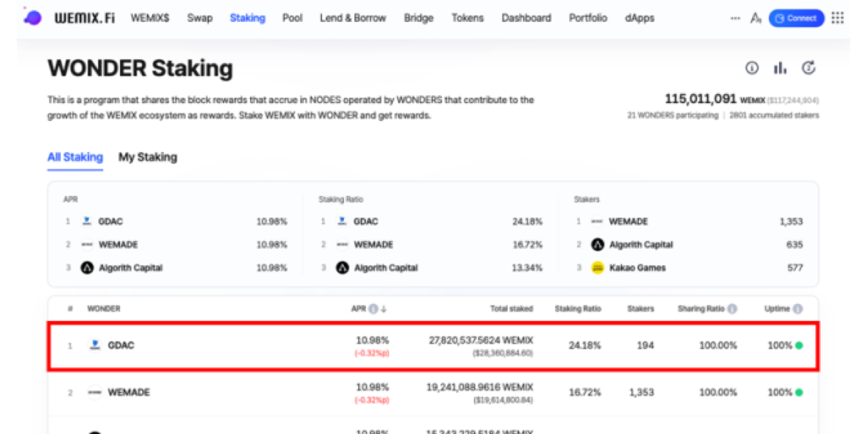868x434 pixels.
Task: Click the Uptime column info icon
Action: coord(797,309)
